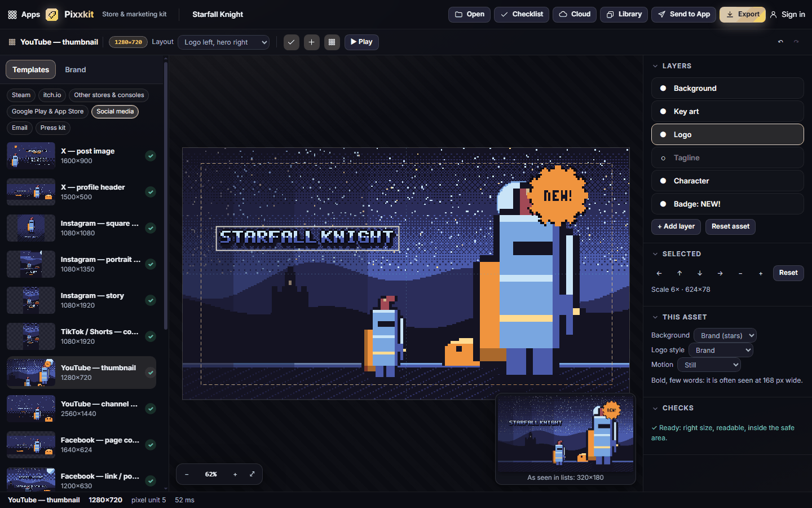Image resolution: width=812 pixels, height=508 pixels.
Task: Click the Reset asset button
Action: tap(730, 226)
